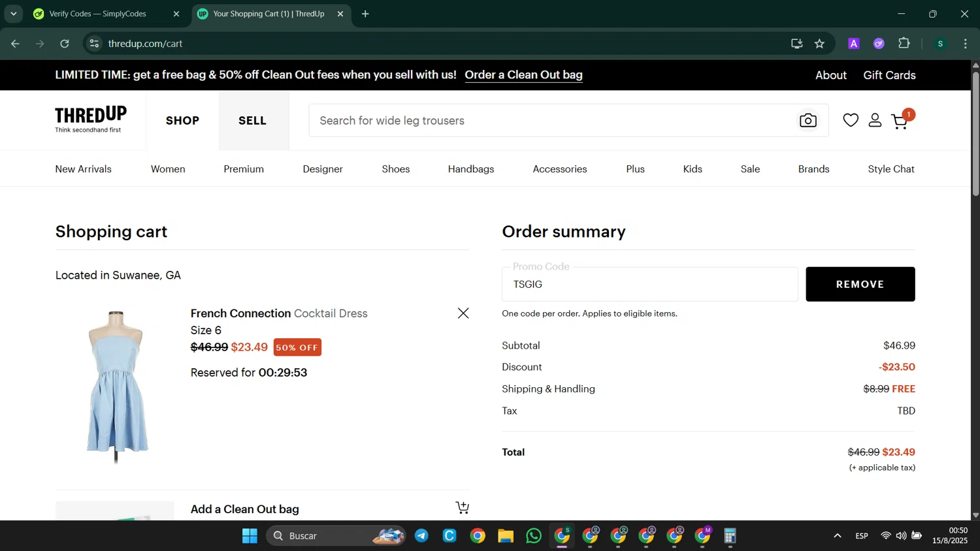This screenshot has height=551, width=980.
Task: Follow the Order a Clean Out bag link
Action: (x=523, y=75)
